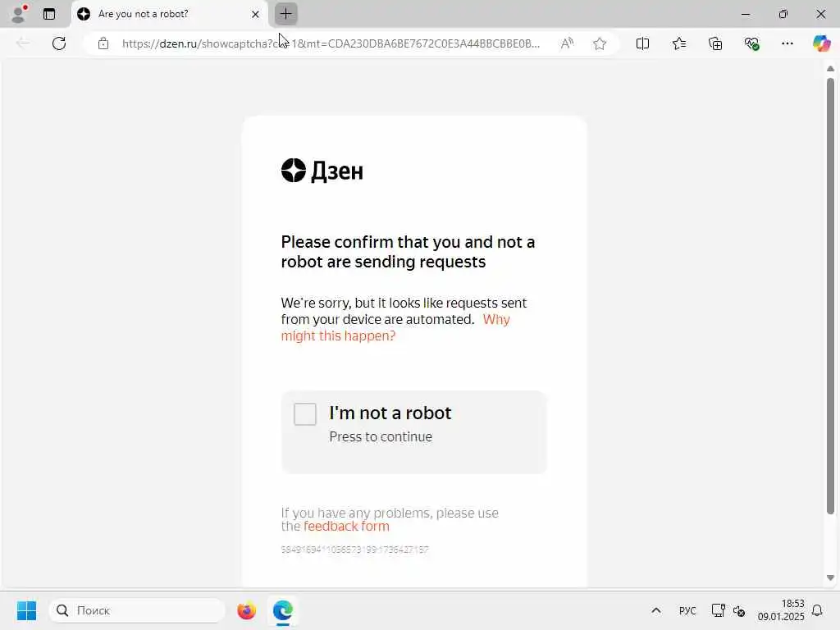The height and width of the screenshot is (630, 840).
Task: Launch Firefox from the taskbar
Action: click(x=246, y=610)
